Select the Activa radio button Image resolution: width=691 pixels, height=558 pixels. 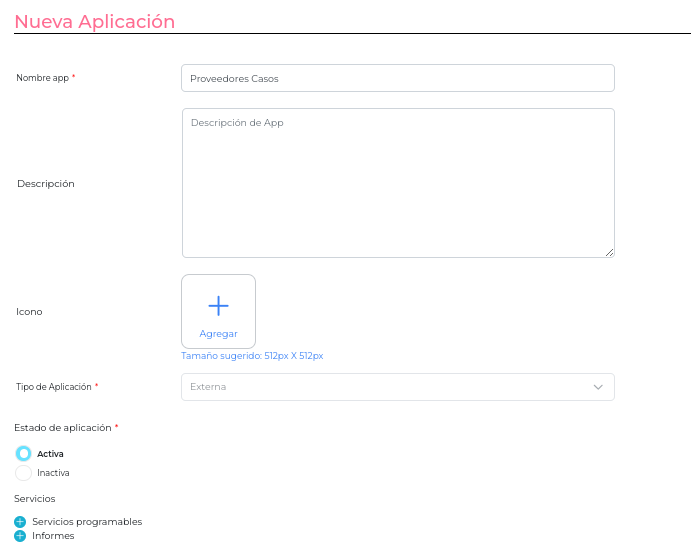tap(24, 454)
